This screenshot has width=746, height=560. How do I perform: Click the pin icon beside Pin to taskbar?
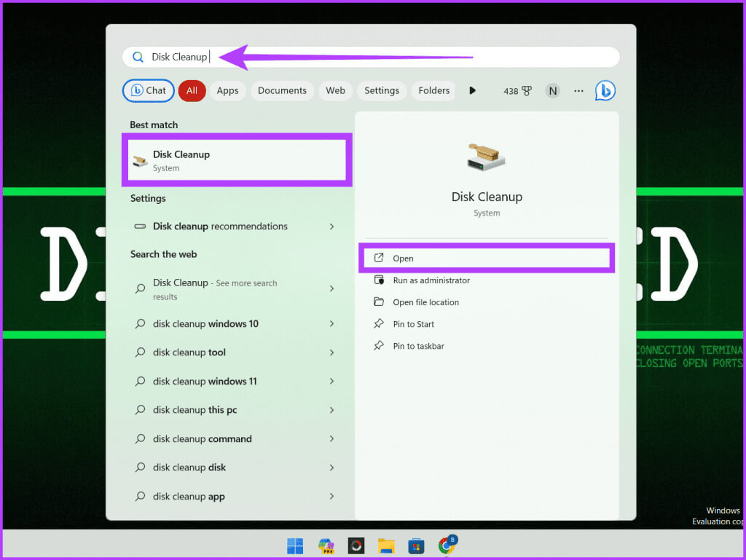coord(379,346)
